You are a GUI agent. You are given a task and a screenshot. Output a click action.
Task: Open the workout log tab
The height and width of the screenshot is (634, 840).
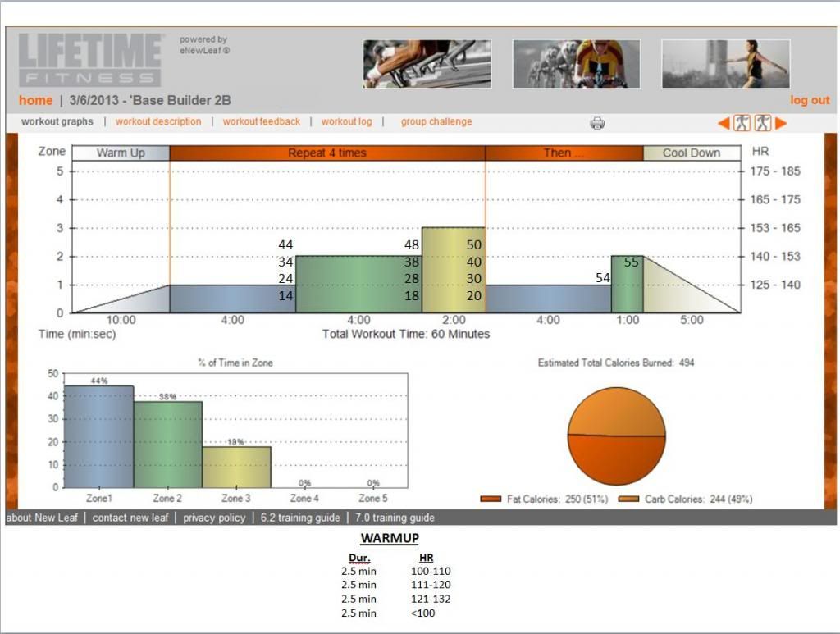pyautogui.click(x=347, y=121)
